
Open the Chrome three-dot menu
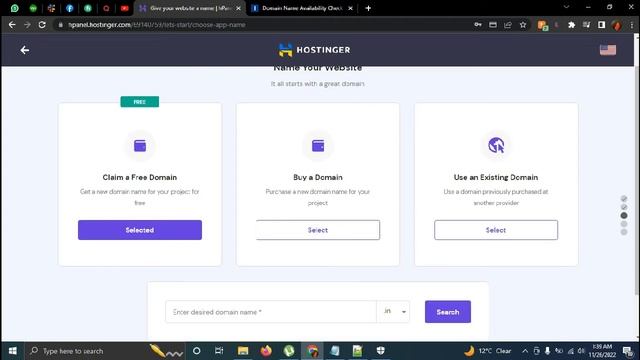[x=632, y=25]
